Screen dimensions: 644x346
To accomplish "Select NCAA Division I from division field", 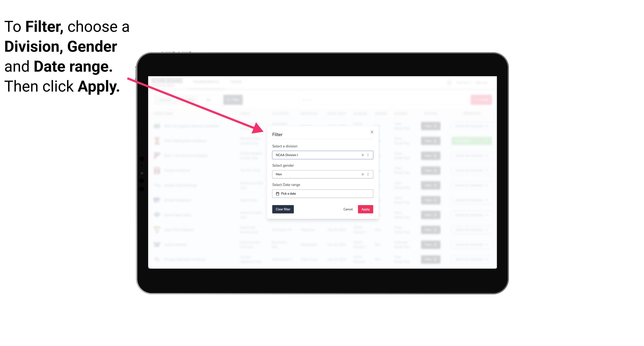I will pyautogui.click(x=322, y=155).
